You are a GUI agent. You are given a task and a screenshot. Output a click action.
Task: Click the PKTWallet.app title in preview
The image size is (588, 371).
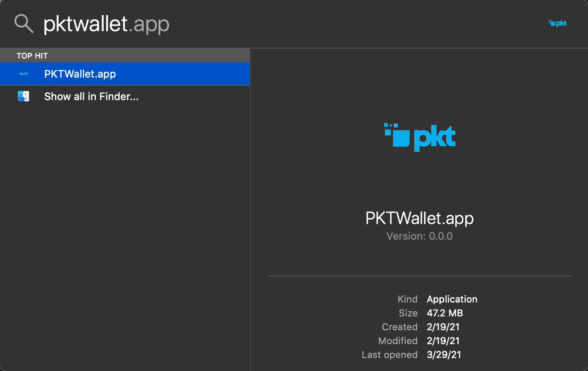point(419,218)
